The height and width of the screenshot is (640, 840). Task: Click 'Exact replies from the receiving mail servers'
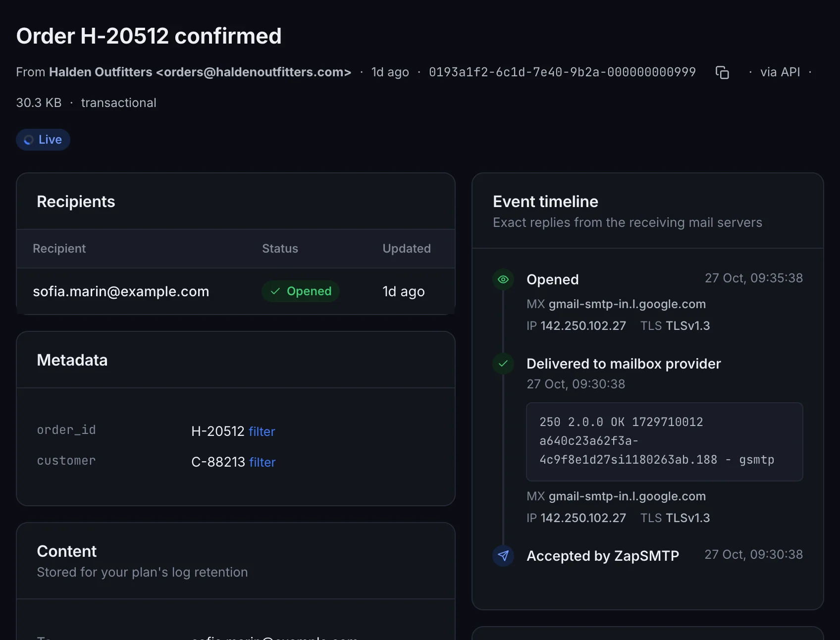click(x=628, y=223)
